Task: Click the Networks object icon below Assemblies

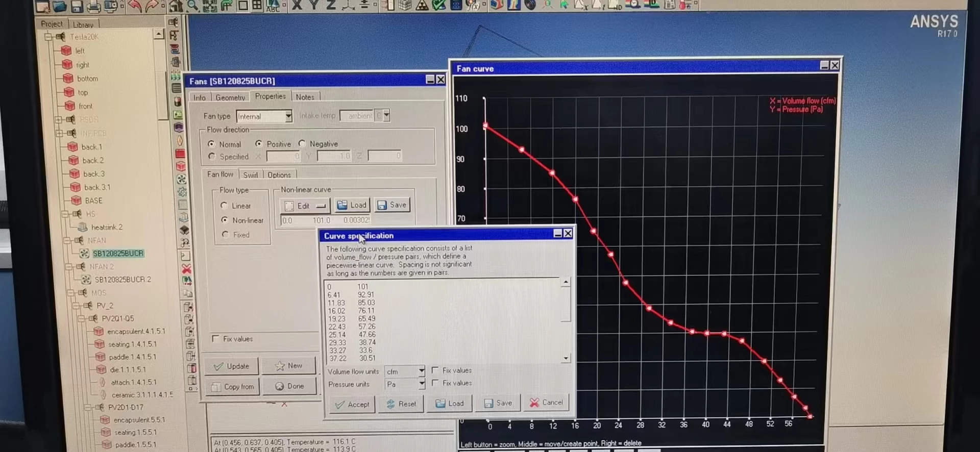Action: [x=174, y=35]
